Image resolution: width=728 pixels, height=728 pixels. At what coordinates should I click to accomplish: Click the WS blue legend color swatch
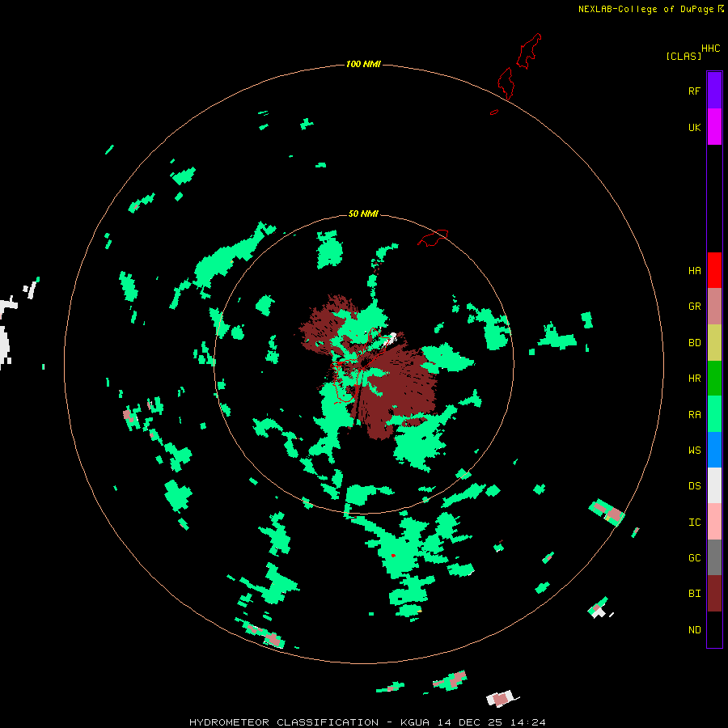[714, 450]
